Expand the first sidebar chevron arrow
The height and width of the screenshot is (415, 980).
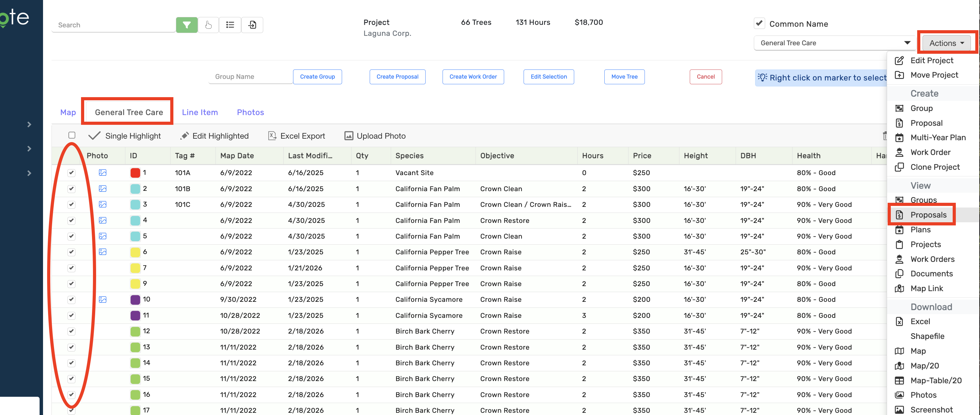pyautogui.click(x=29, y=124)
